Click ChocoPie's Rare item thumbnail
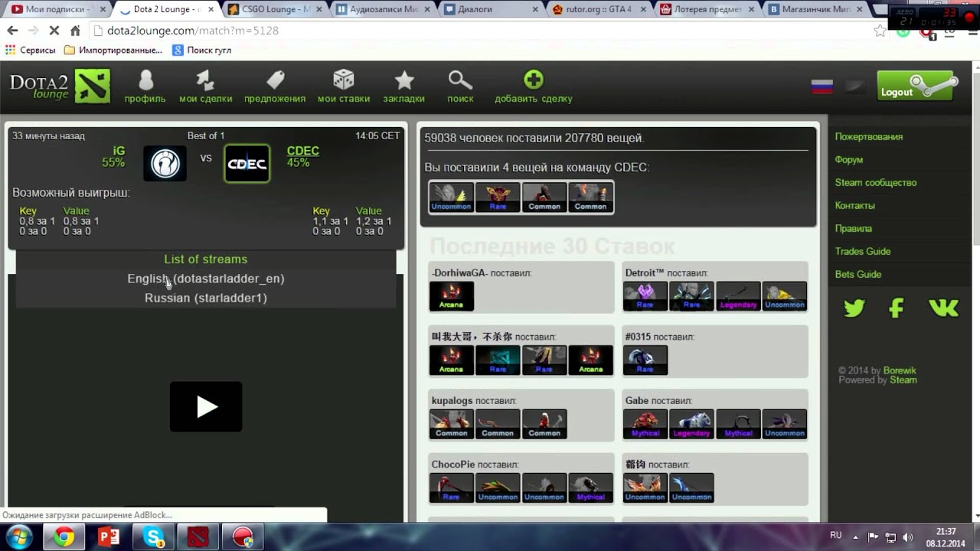Viewport: 980px width, 551px height. [x=452, y=488]
